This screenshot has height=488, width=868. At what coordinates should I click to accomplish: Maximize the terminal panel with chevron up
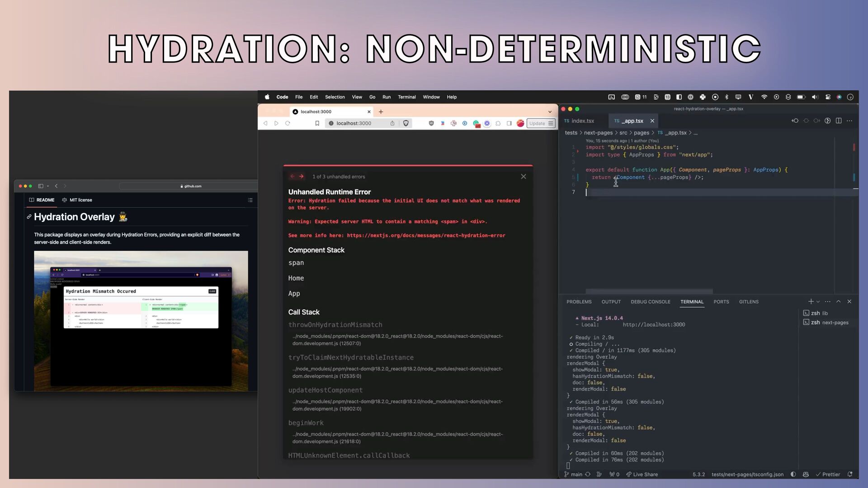pyautogui.click(x=838, y=301)
